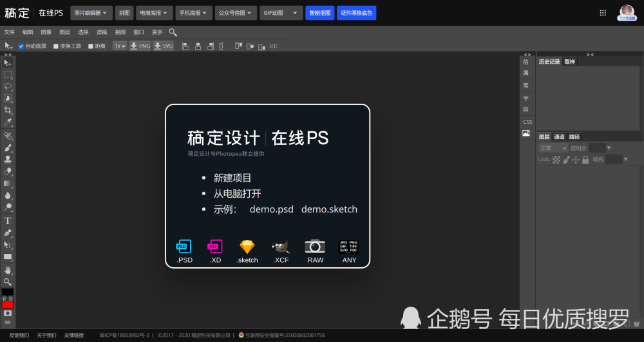Open the 文件 menu
This screenshot has width=644, height=342.
coord(9,32)
